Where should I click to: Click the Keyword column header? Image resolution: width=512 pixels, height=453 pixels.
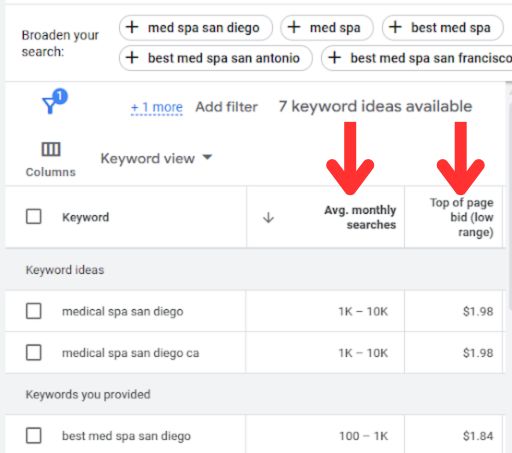click(x=86, y=217)
